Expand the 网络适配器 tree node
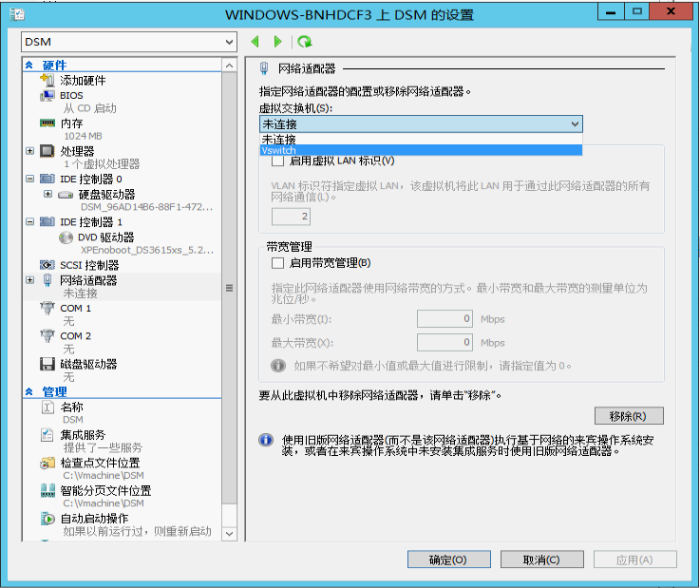 pyautogui.click(x=29, y=280)
